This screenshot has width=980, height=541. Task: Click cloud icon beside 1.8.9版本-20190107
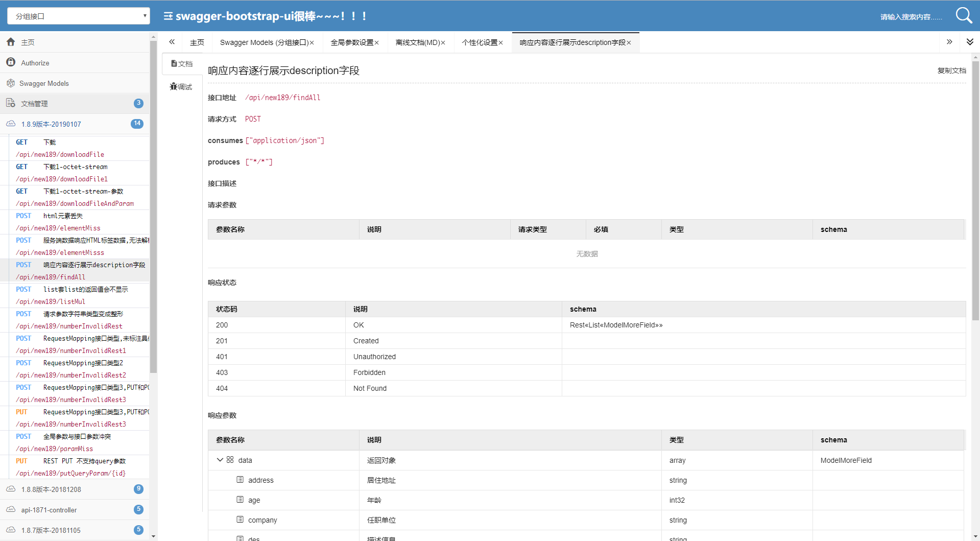coord(11,124)
